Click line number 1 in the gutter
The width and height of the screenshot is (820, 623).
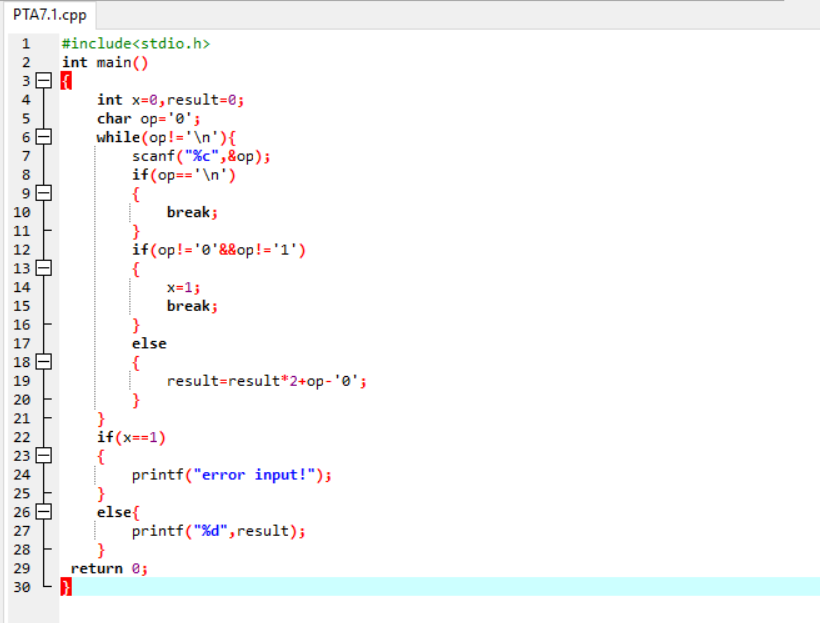26,43
